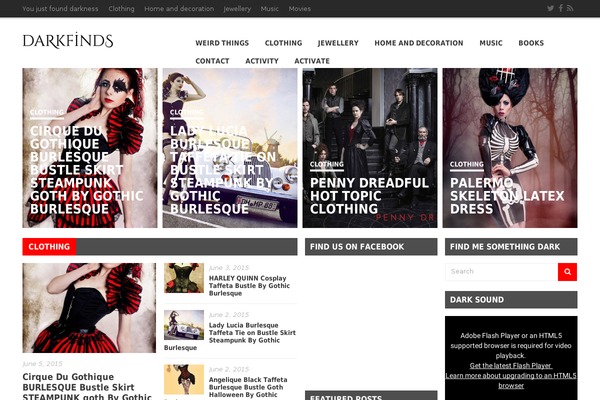This screenshot has height=400, width=600.
Task: Select the ACTIVITY menu item
Action: point(262,61)
